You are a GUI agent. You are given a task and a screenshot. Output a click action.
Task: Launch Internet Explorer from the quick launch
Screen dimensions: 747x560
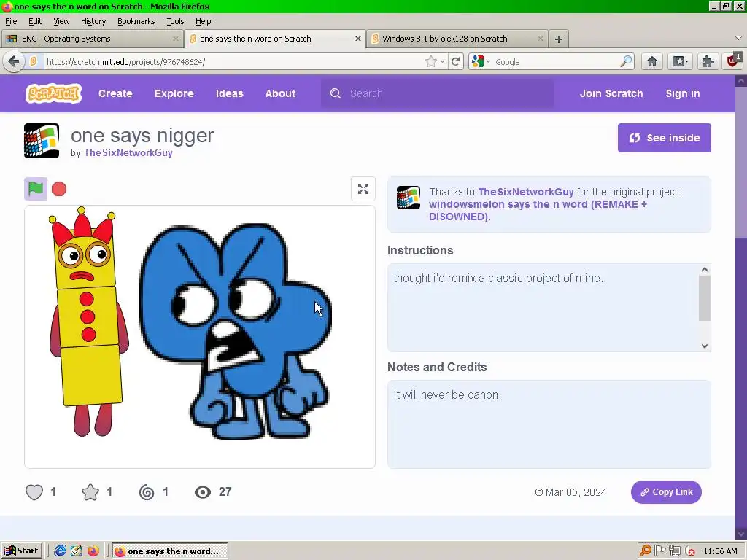[60, 551]
